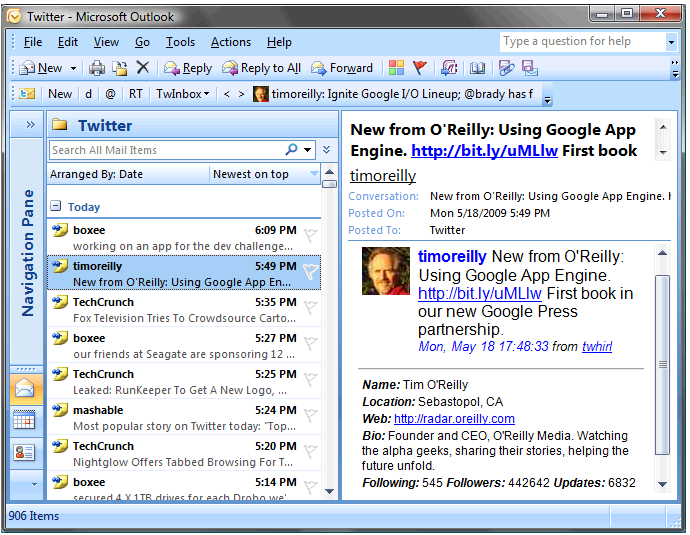Click the twhirl link in tweet

(598, 347)
